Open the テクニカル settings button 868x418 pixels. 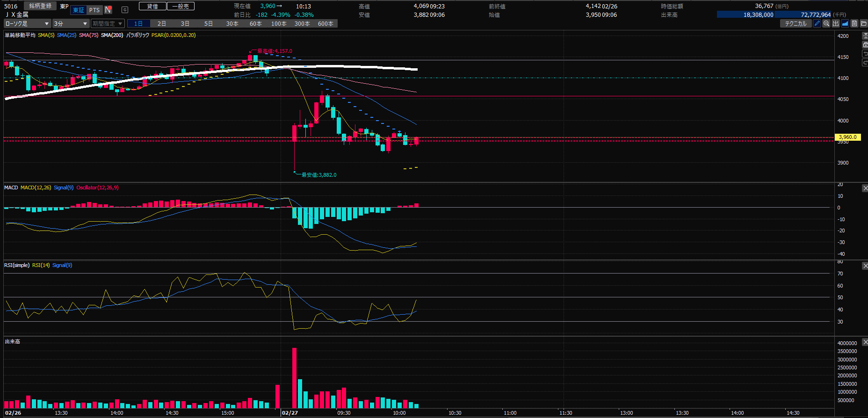(x=796, y=23)
